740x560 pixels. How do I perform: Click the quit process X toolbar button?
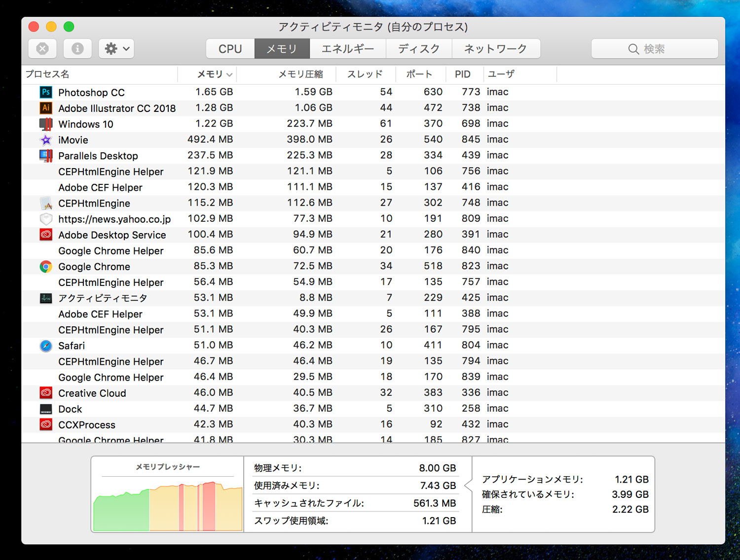point(42,49)
